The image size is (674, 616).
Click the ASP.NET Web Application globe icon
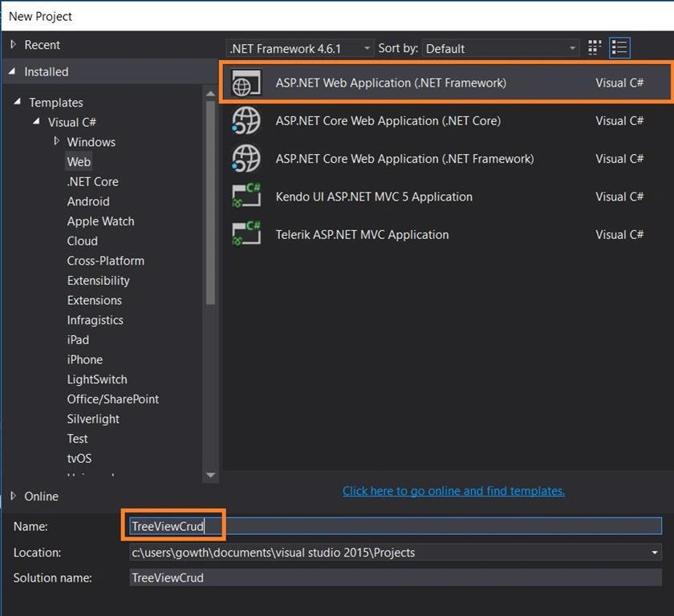[246, 83]
